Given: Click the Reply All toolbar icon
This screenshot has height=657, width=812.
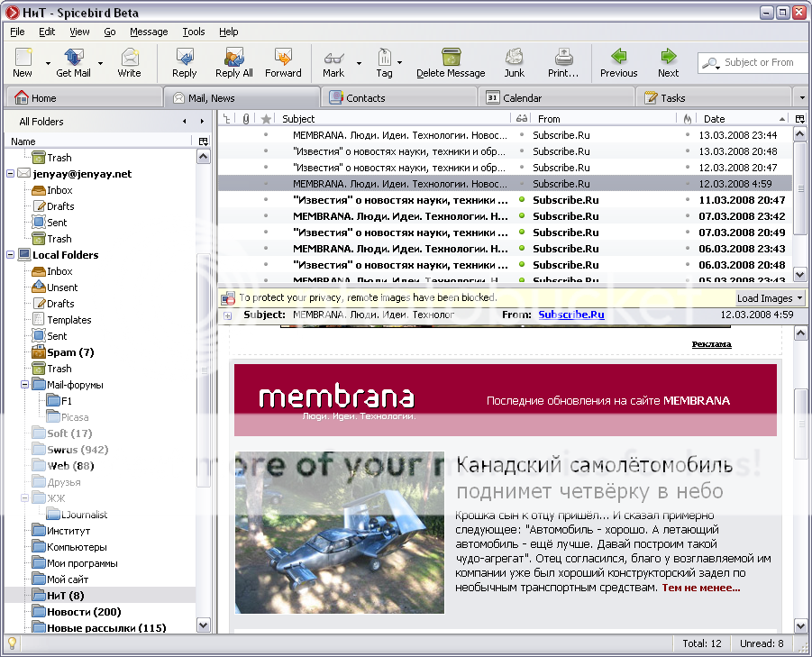Looking at the screenshot, I should pyautogui.click(x=233, y=59).
